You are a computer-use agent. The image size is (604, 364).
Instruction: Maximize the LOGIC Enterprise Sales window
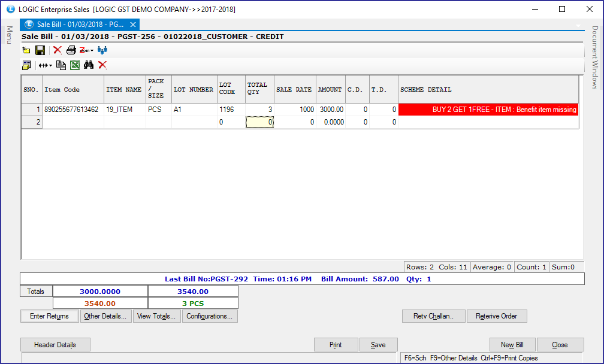(562, 9)
